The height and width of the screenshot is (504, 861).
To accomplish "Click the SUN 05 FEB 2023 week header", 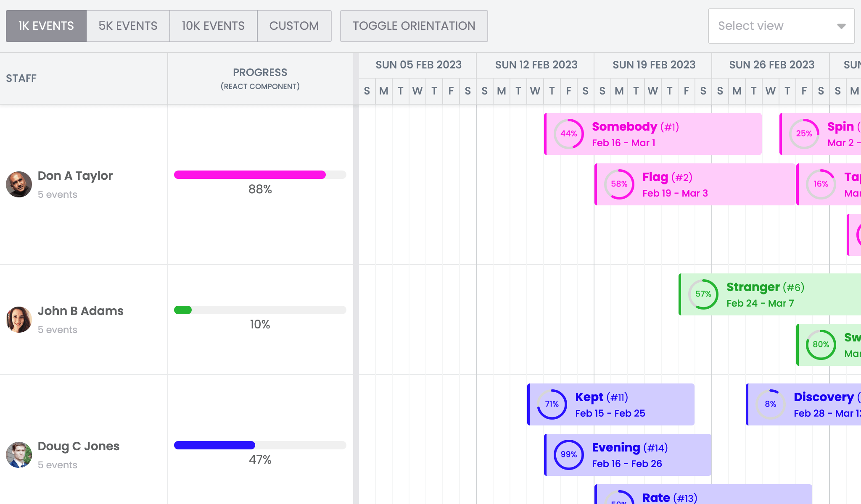I will pyautogui.click(x=418, y=65).
